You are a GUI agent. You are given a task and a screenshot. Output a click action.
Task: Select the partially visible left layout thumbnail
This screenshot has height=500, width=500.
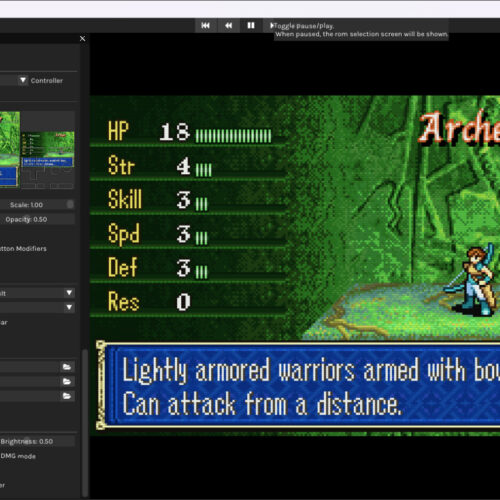tap(10, 149)
